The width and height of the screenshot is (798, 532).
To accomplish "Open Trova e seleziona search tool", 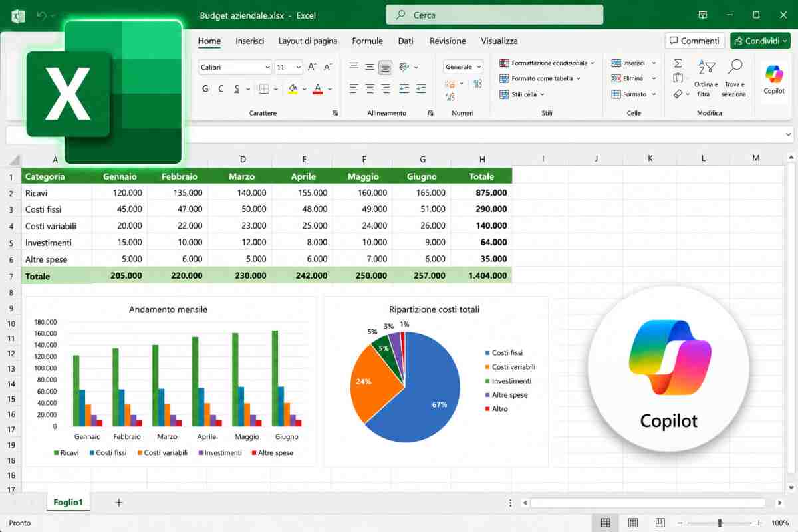I will point(734,78).
